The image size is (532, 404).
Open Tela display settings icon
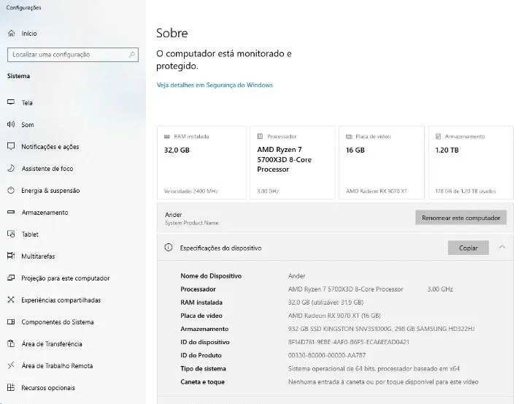pyautogui.click(x=11, y=102)
